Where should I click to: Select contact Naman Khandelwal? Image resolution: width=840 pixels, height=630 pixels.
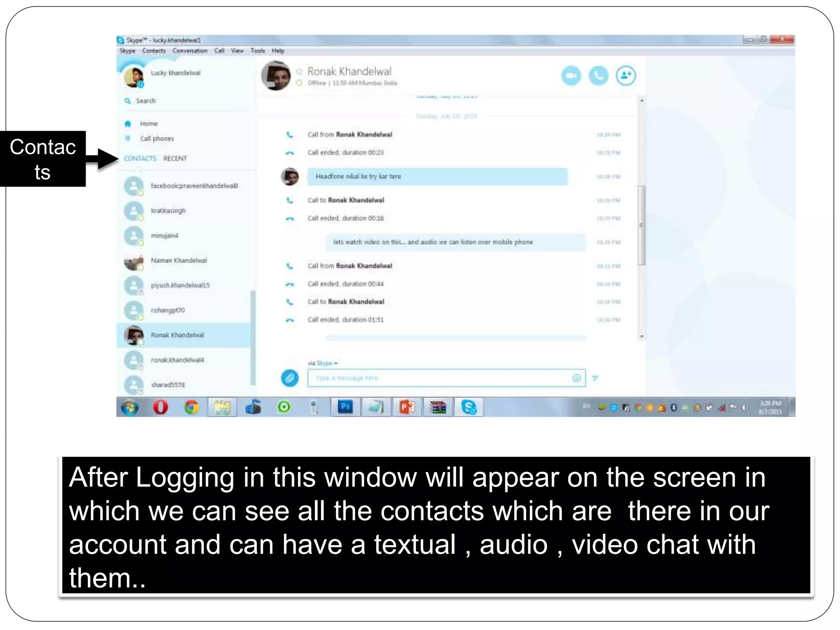click(184, 260)
